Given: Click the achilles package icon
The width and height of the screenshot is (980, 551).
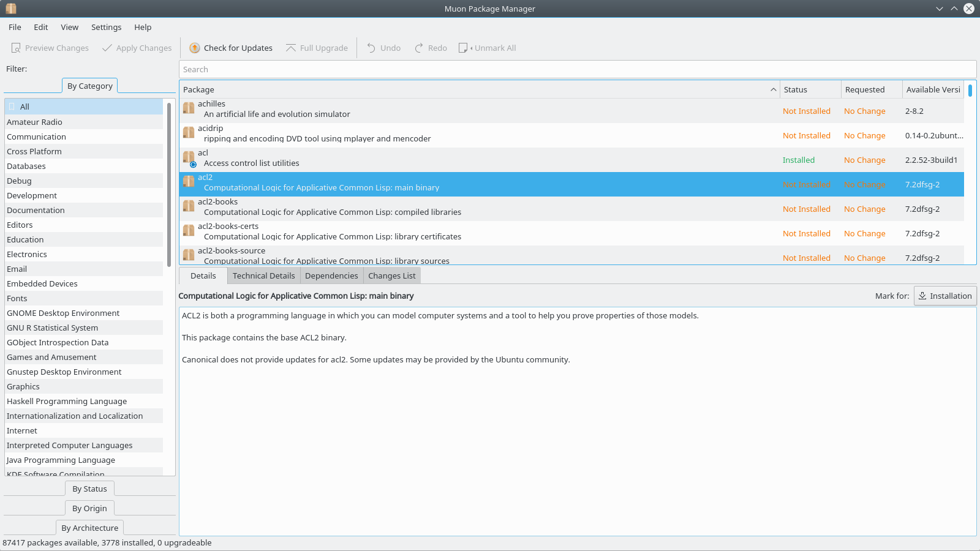Looking at the screenshot, I should tap(189, 108).
